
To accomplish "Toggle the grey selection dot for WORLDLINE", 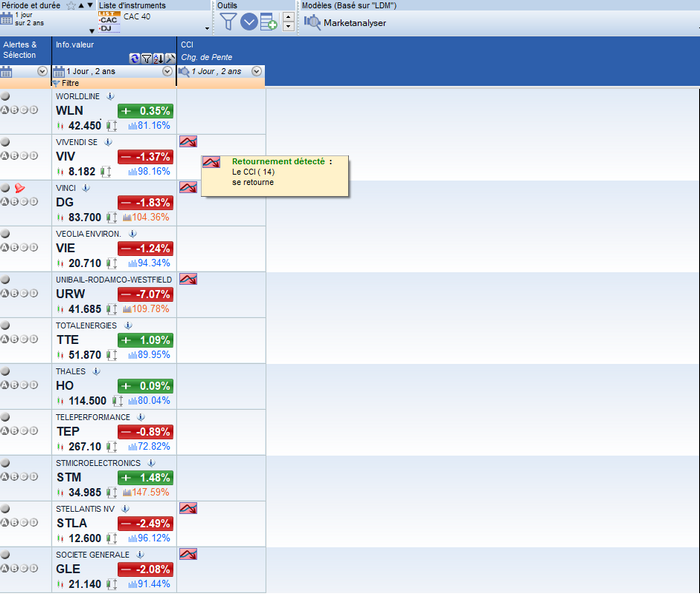I will click(5, 96).
